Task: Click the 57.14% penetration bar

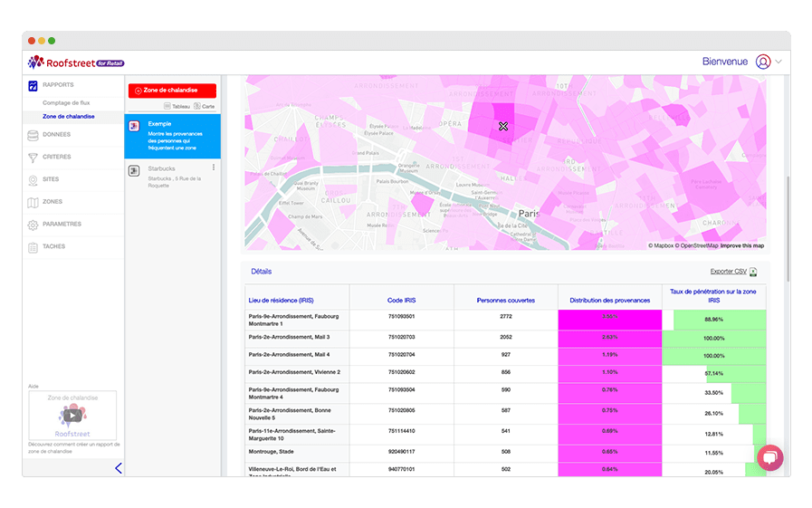Action: point(736,373)
